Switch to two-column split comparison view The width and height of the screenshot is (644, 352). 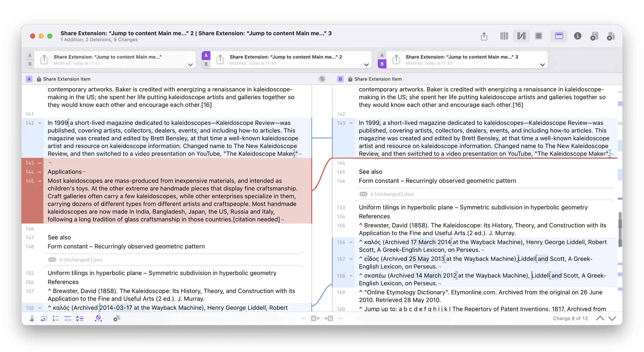tap(504, 36)
